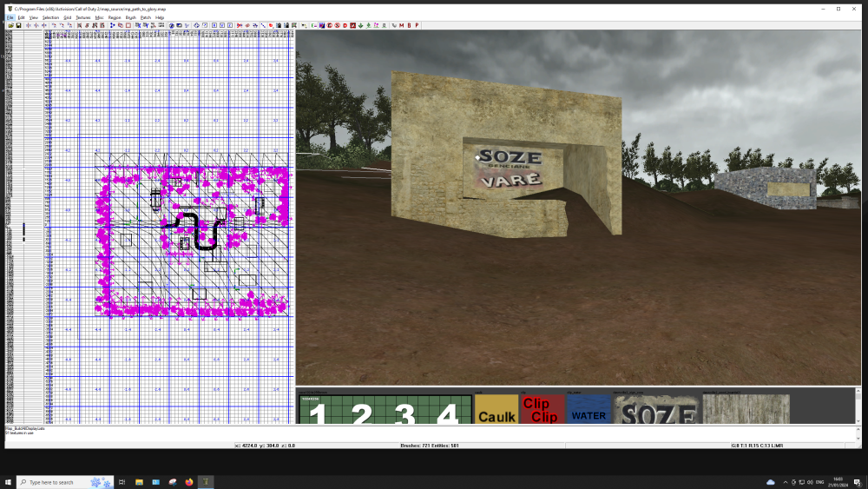This screenshot has width=868, height=489.
Task: Click the taskbar search box
Action: pyautogui.click(x=65, y=482)
